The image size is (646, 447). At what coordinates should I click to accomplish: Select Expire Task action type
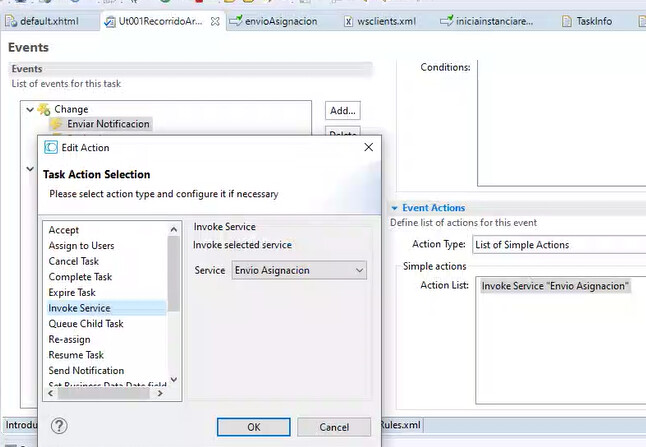[72, 293]
